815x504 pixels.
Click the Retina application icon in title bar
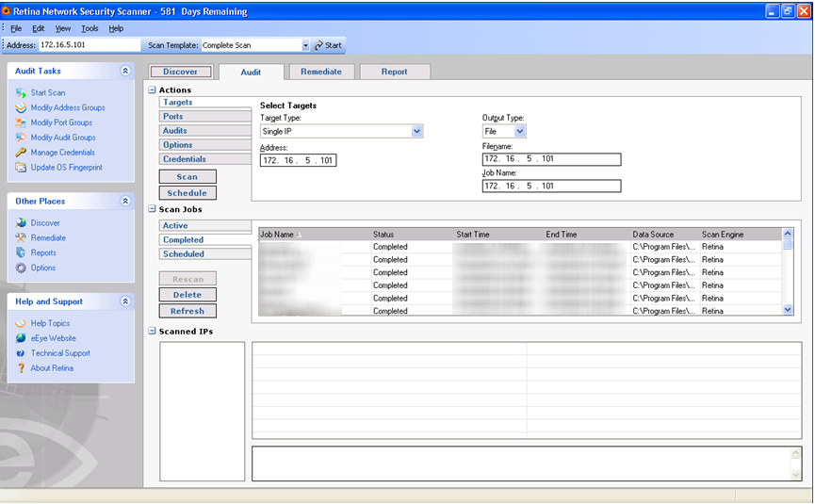(x=7, y=11)
